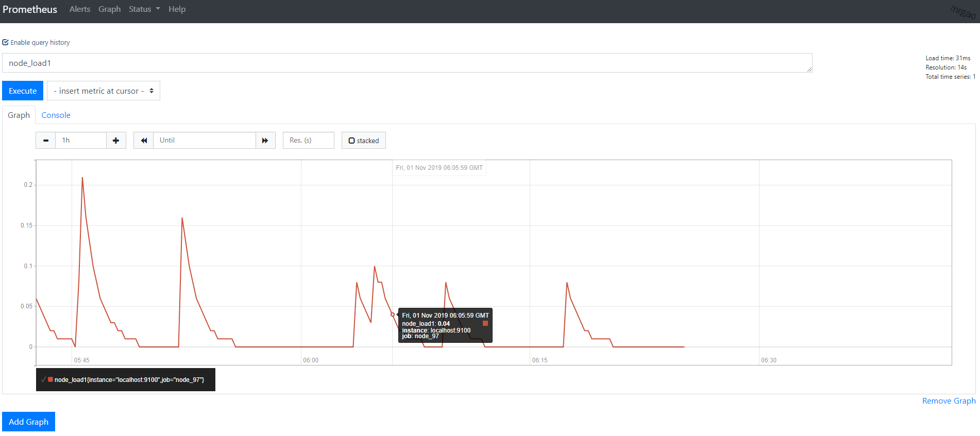Click the Resolution: 14s text
The height and width of the screenshot is (436, 980).
[946, 67]
